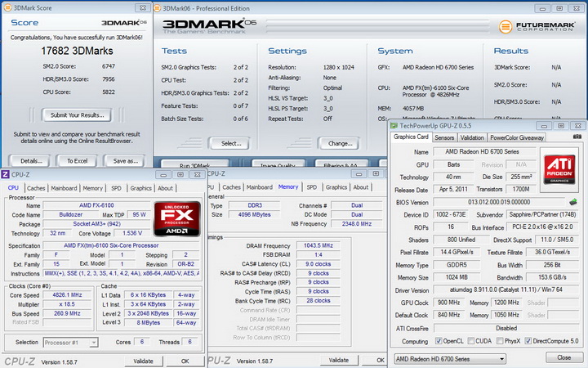Open the SPD tab in second CPU-Z window

click(312, 187)
